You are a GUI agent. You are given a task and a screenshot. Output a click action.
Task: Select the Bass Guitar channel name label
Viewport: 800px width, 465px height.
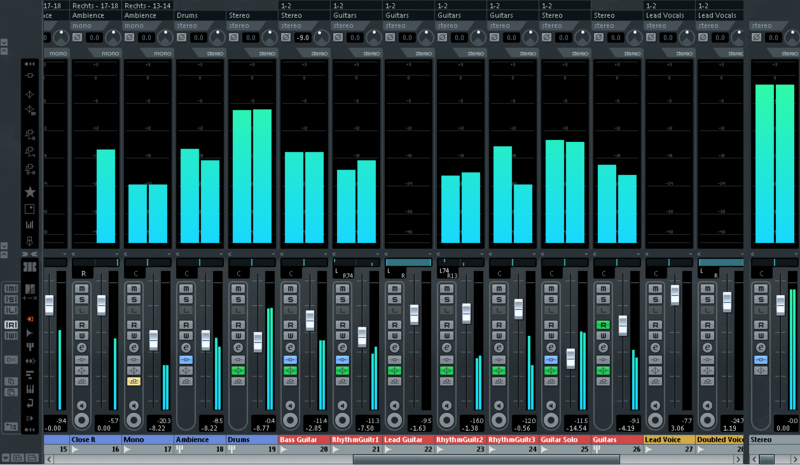click(x=304, y=439)
